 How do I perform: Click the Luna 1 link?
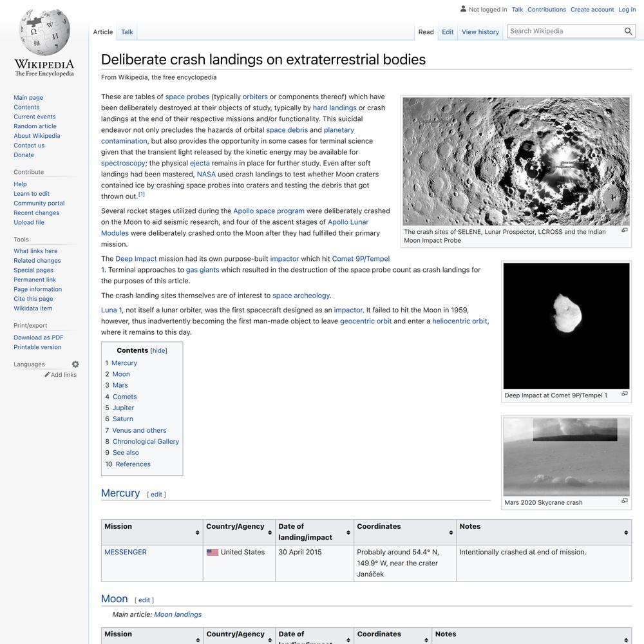point(111,310)
